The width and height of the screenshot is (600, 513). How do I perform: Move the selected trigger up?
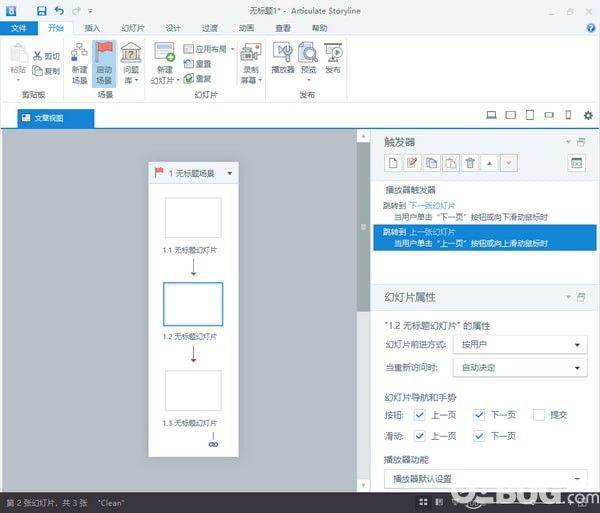[x=489, y=163]
